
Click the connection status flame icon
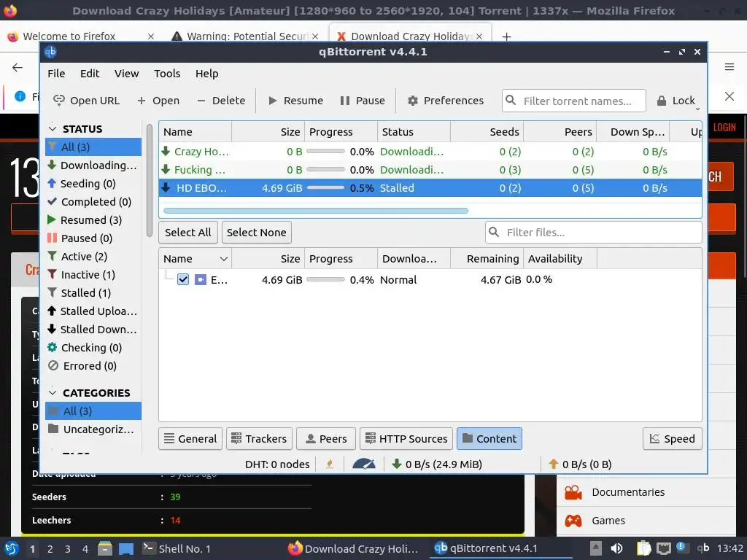pyautogui.click(x=330, y=464)
